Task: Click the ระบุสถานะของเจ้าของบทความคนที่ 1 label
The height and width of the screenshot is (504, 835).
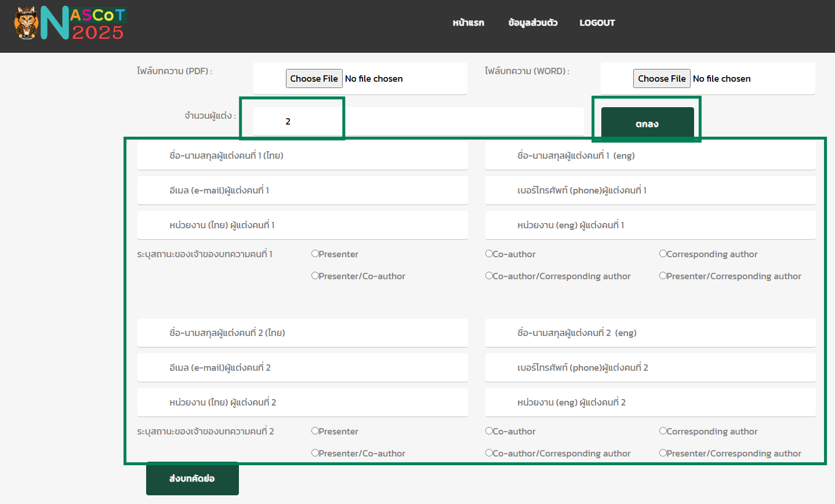Action: (205, 254)
